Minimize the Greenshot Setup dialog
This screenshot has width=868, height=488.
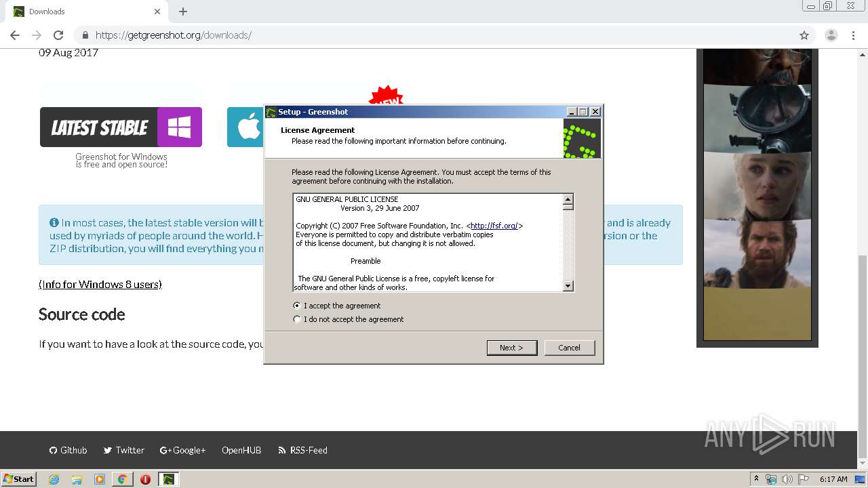tap(572, 112)
